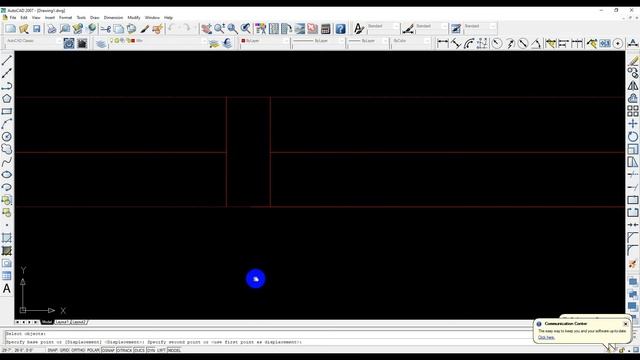Open the File menu
640x360 pixels.
point(13,18)
